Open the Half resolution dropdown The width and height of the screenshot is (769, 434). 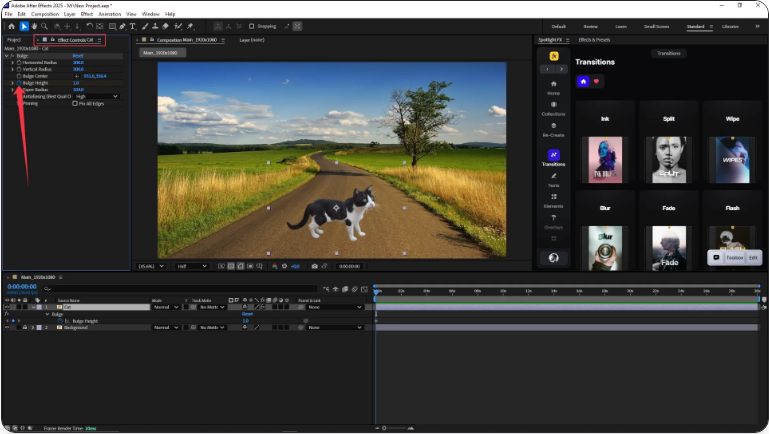(x=192, y=266)
